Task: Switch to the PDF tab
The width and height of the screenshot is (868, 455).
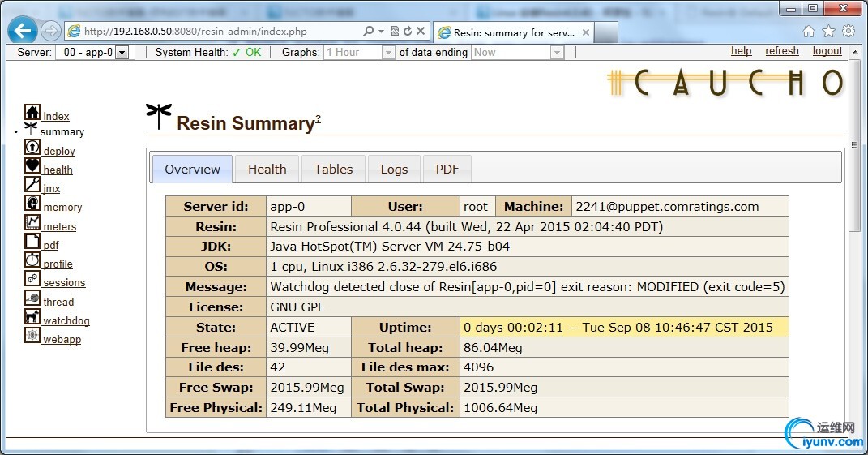Action: tap(447, 169)
